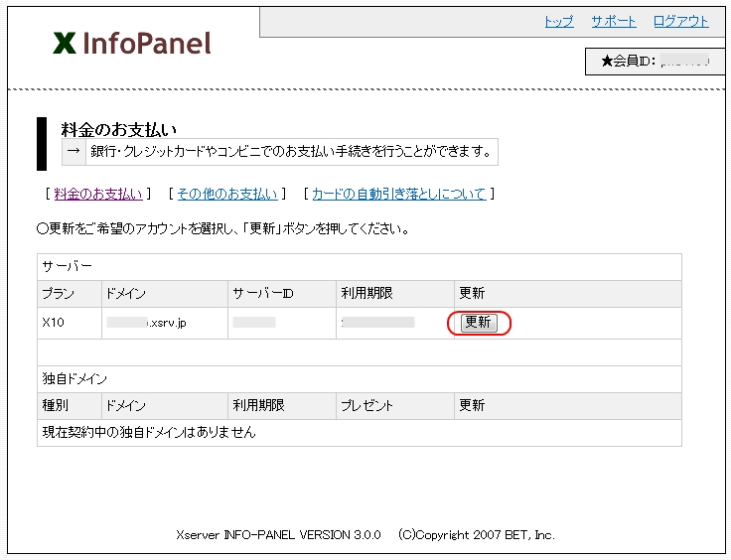Click the 現在契約中の独自ドメインはありません message
Image resolution: width=731 pixels, height=560 pixels.
149,433
